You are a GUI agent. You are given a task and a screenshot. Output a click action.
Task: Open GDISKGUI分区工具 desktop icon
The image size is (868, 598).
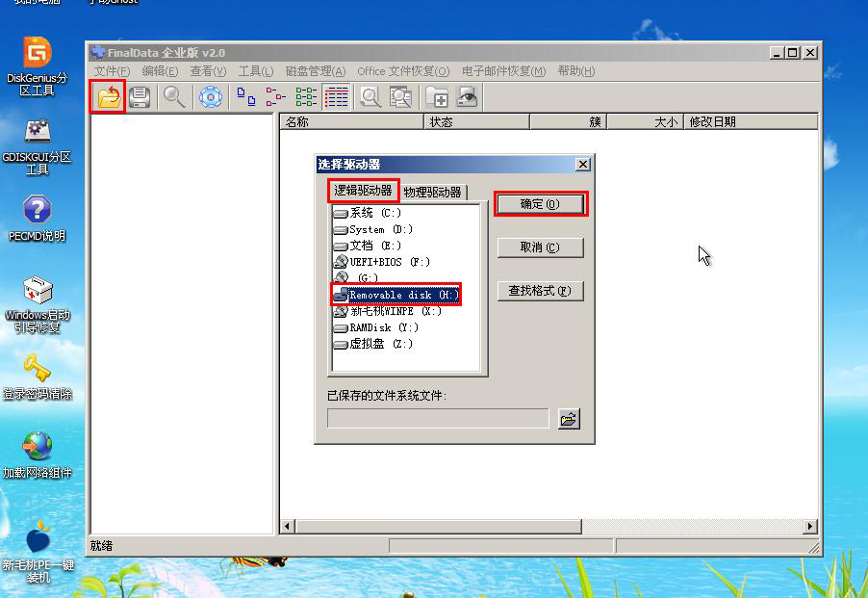(38, 146)
